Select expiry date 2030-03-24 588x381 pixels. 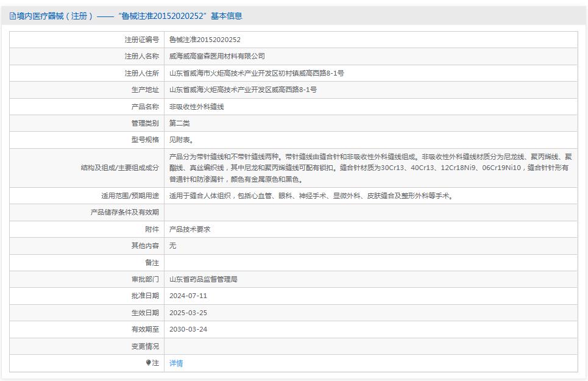[188, 329]
